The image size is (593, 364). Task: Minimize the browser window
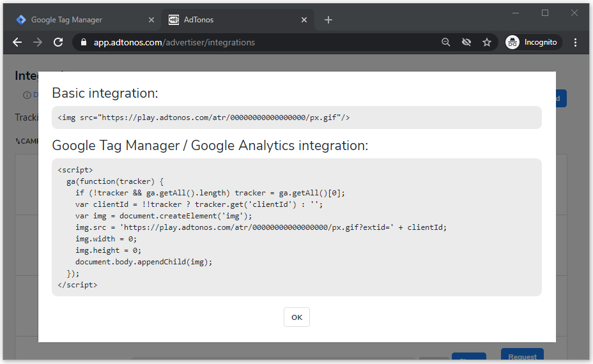pos(516,13)
